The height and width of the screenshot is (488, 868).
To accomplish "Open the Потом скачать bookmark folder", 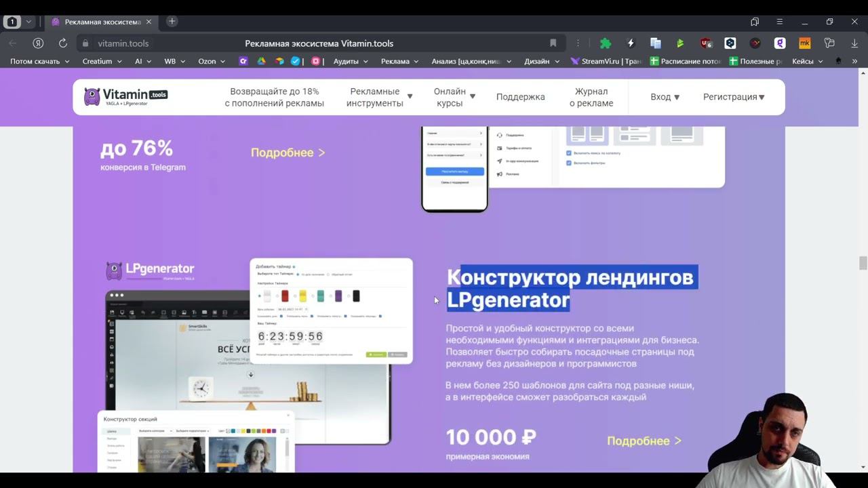I will tap(40, 61).
